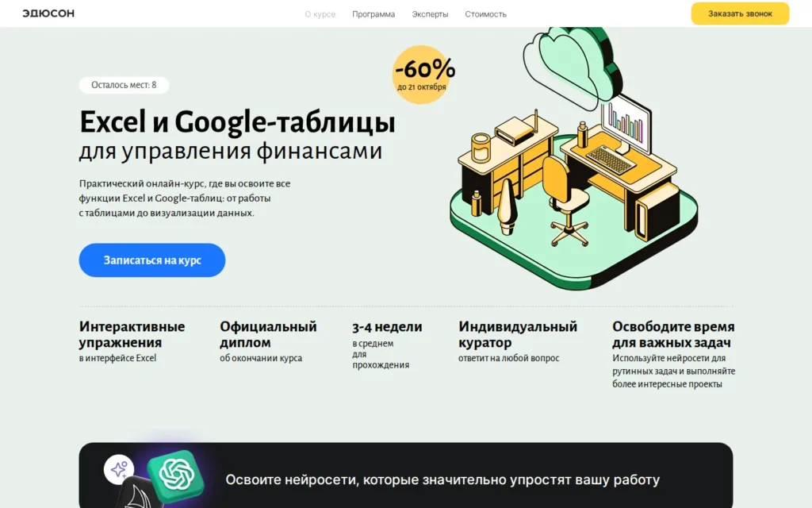Click the Интерактивные упражнения heading

[x=132, y=334]
